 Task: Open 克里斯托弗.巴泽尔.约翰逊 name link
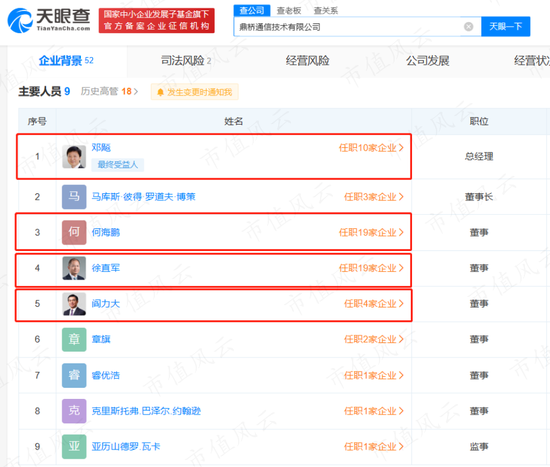(x=146, y=411)
